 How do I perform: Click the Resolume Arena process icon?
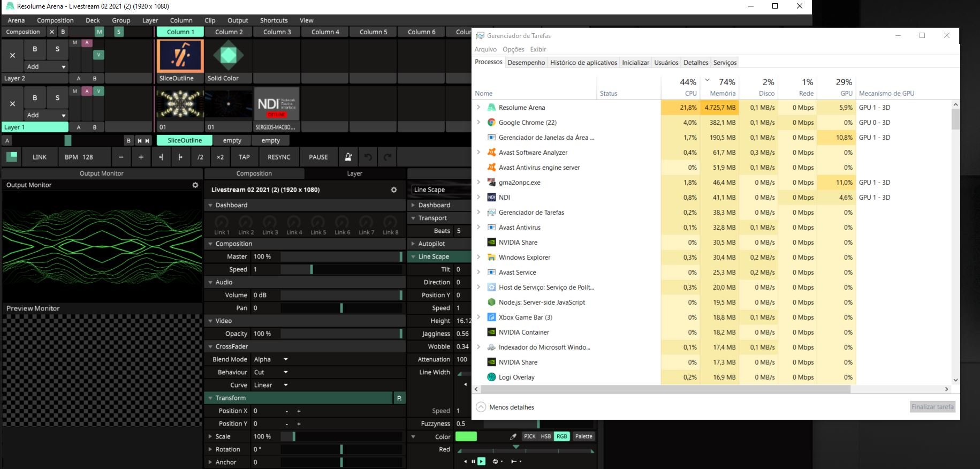coord(491,108)
